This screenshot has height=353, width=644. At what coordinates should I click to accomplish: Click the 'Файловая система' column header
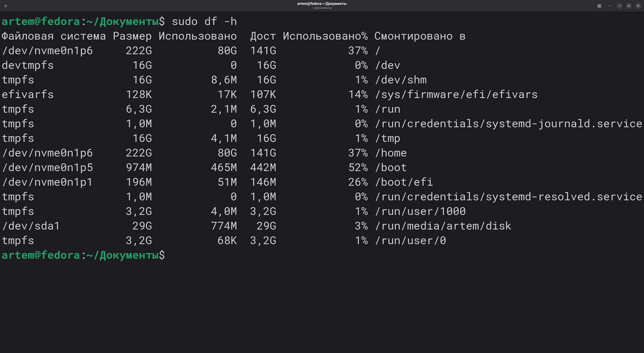pyautogui.click(x=54, y=36)
